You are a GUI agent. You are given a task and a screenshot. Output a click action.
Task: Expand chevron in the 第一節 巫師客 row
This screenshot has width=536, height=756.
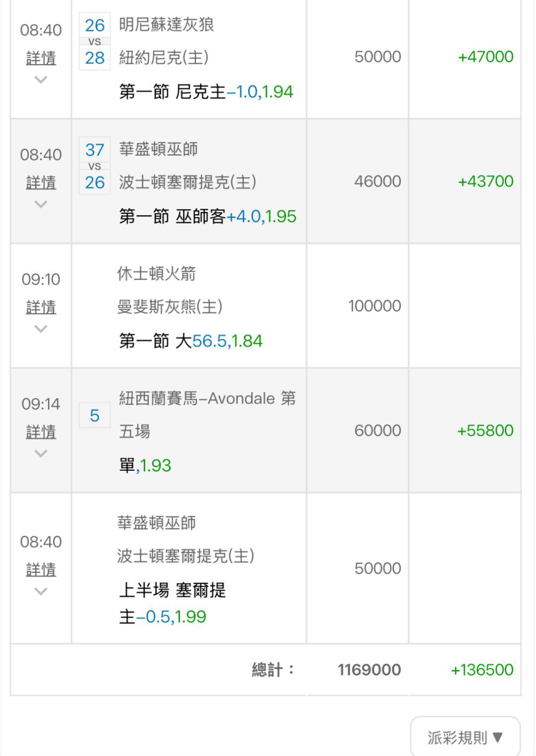41,204
